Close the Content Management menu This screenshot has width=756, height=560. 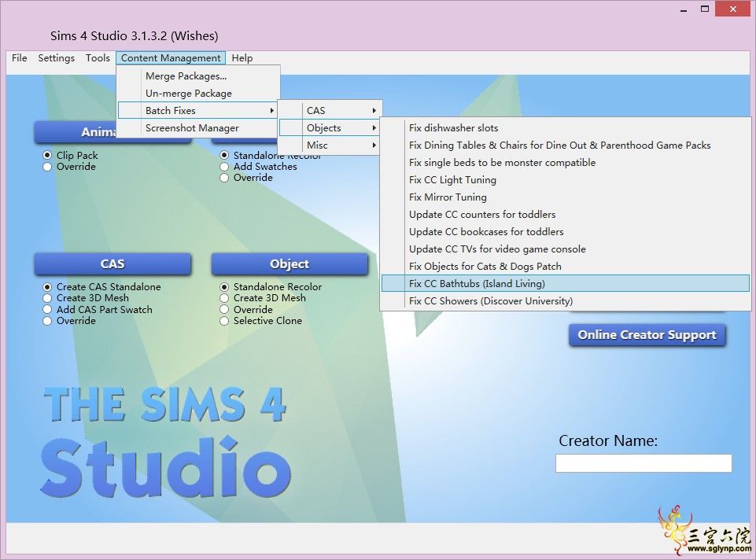coord(171,58)
